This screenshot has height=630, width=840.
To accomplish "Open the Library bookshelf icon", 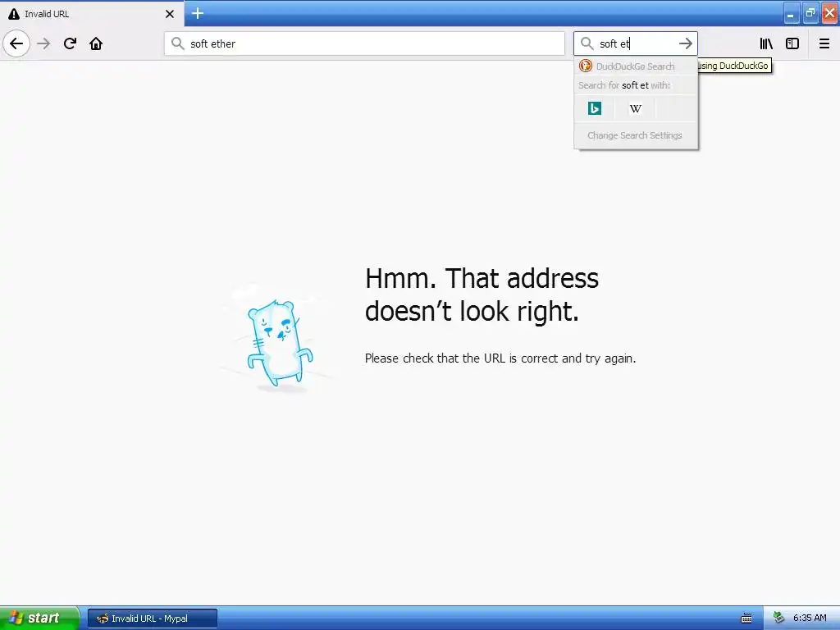I will [766, 43].
